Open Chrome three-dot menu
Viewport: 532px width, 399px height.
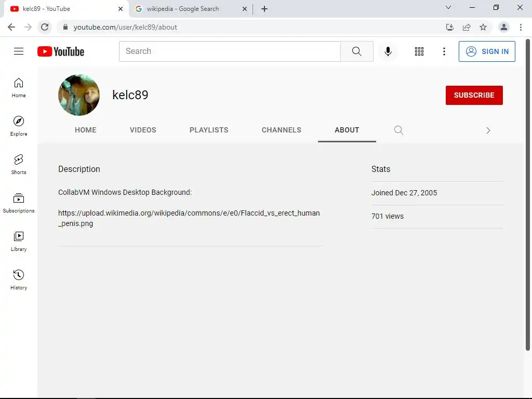pyautogui.click(x=521, y=27)
